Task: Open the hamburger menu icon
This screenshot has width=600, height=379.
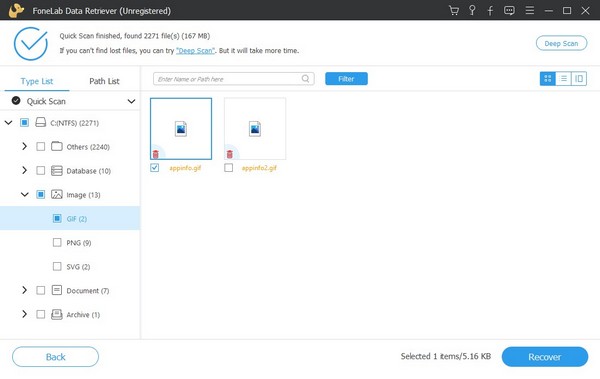Action: [x=530, y=10]
